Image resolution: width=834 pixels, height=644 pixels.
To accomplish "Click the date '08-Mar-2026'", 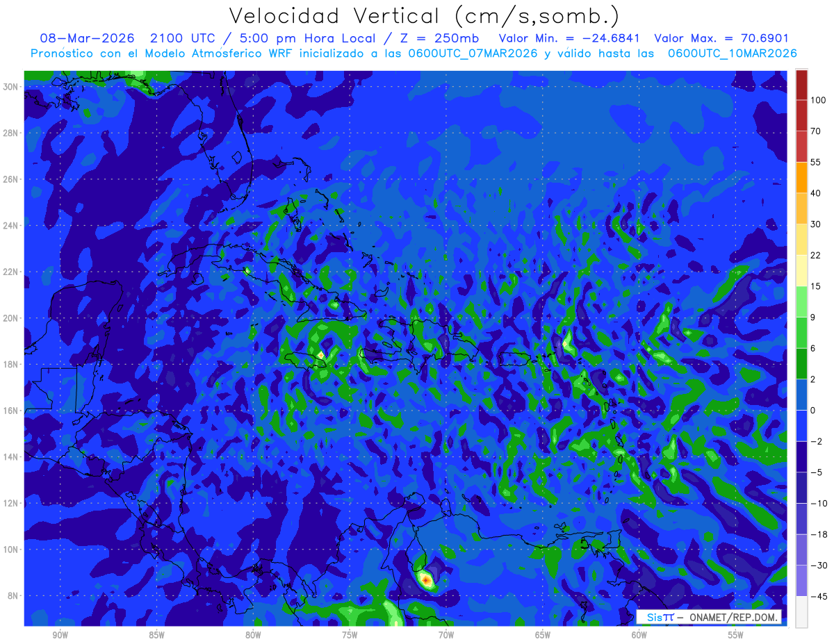I will pyautogui.click(x=87, y=39).
